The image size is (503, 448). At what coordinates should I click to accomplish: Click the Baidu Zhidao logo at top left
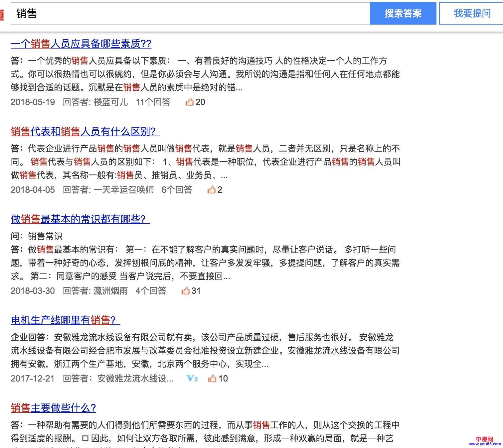[x=2, y=14]
